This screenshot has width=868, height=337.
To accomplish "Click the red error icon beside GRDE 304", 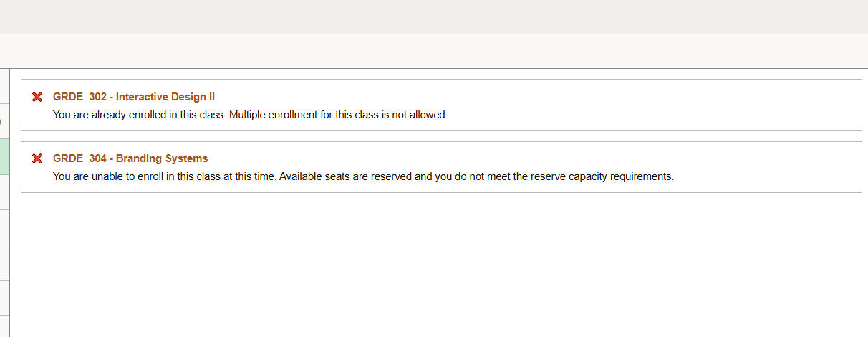I will tap(37, 158).
